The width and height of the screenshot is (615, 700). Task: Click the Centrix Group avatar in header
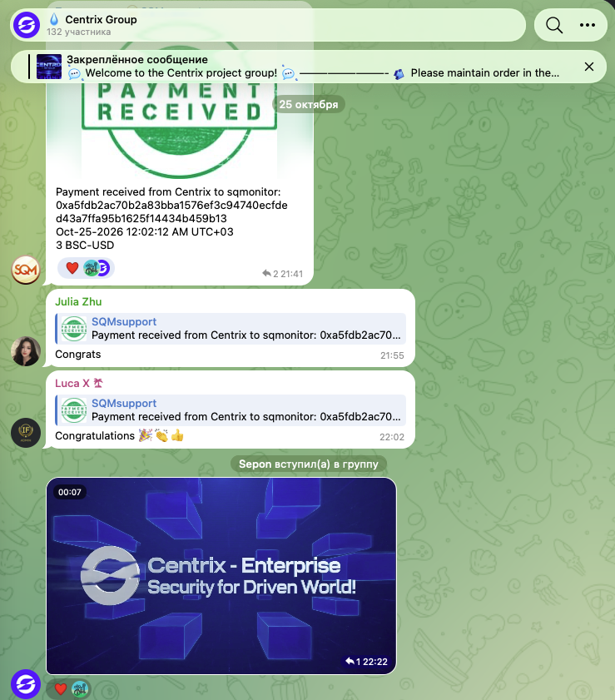[27, 25]
